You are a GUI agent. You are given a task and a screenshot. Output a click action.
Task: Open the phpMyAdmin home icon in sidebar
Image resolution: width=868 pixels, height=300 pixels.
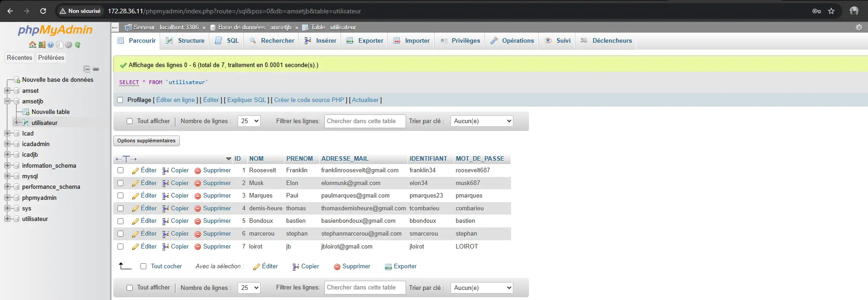pyautogui.click(x=32, y=45)
